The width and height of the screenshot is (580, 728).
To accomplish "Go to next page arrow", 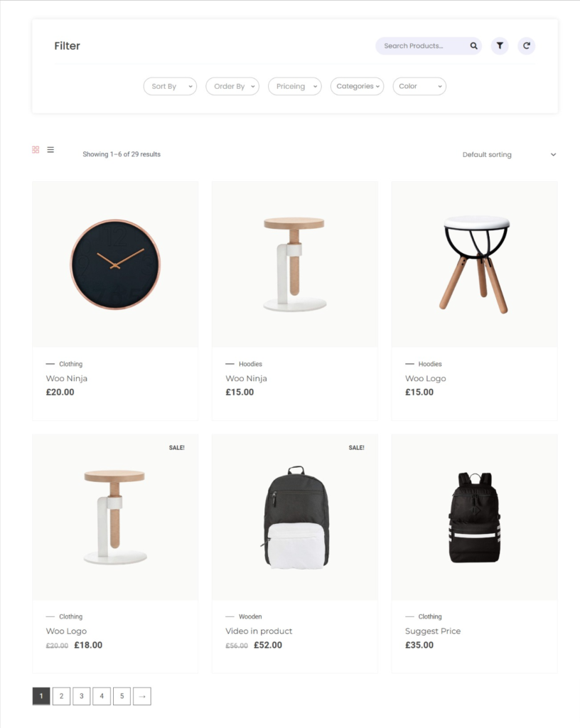I will click(x=142, y=696).
